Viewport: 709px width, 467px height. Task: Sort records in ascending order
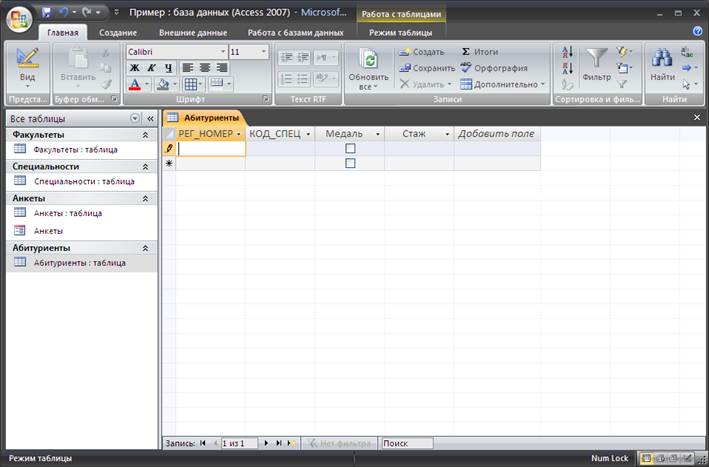567,52
